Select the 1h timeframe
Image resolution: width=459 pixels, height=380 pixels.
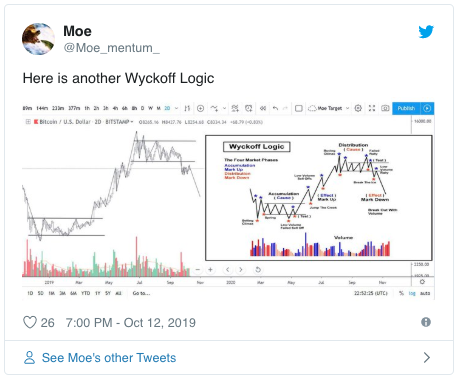coord(87,108)
